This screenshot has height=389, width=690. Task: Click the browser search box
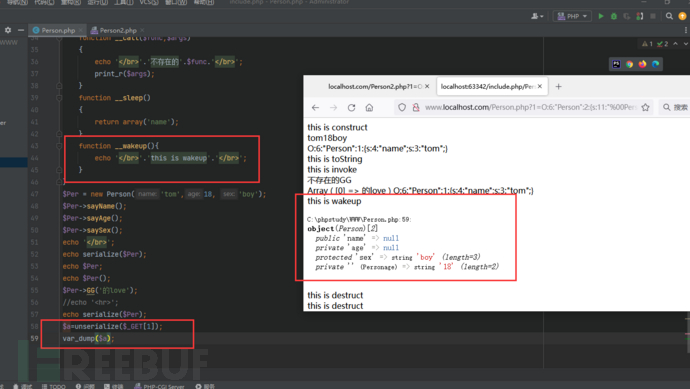click(675, 107)
